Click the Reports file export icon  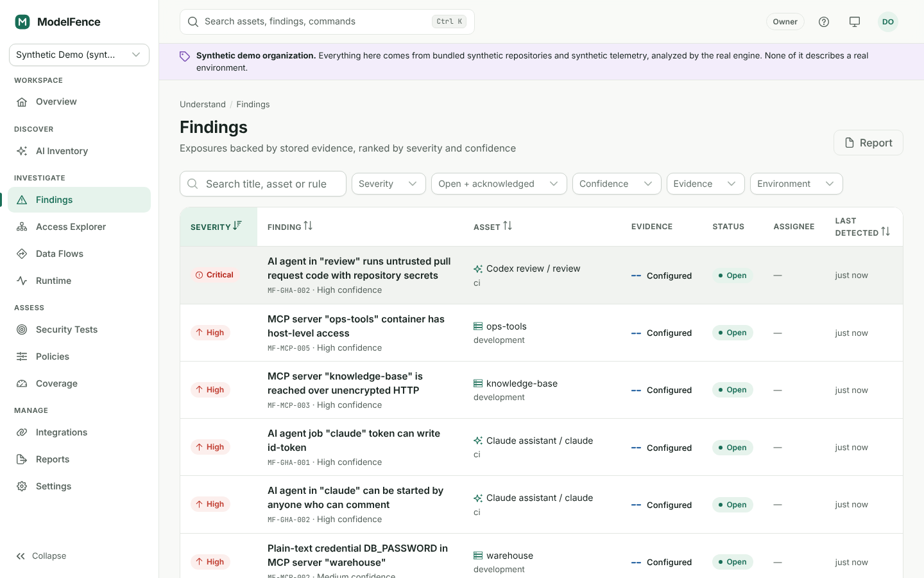pos(22,459)
